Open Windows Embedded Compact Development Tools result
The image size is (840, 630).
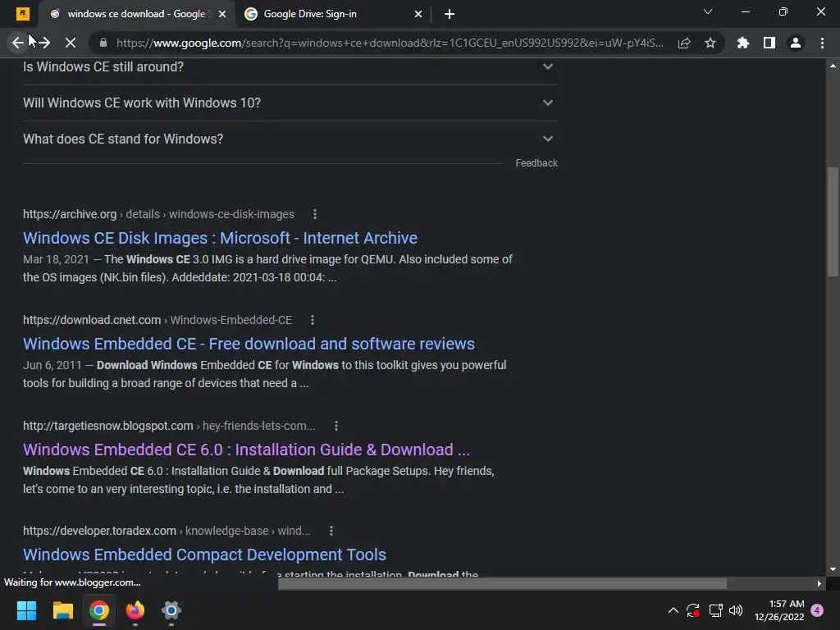pyautogui.click(x=204, y=555)
